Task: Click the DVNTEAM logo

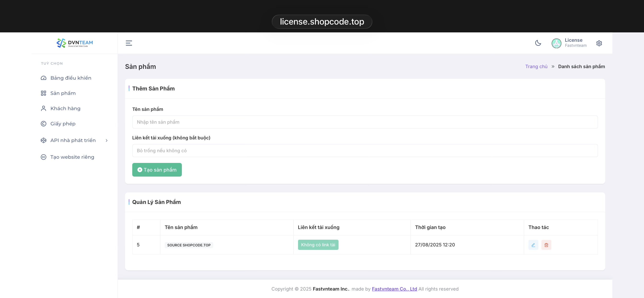Action: pos(75,43)
